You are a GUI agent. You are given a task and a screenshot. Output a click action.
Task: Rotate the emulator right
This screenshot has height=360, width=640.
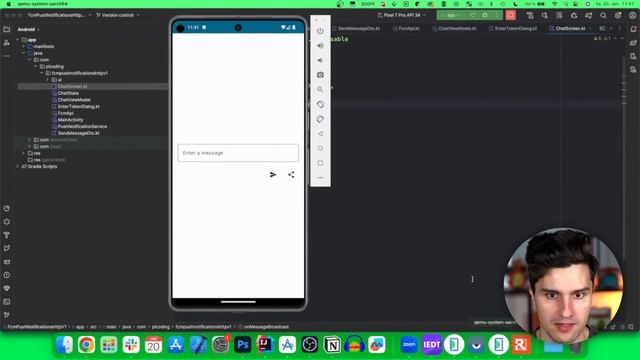[320, 119]
